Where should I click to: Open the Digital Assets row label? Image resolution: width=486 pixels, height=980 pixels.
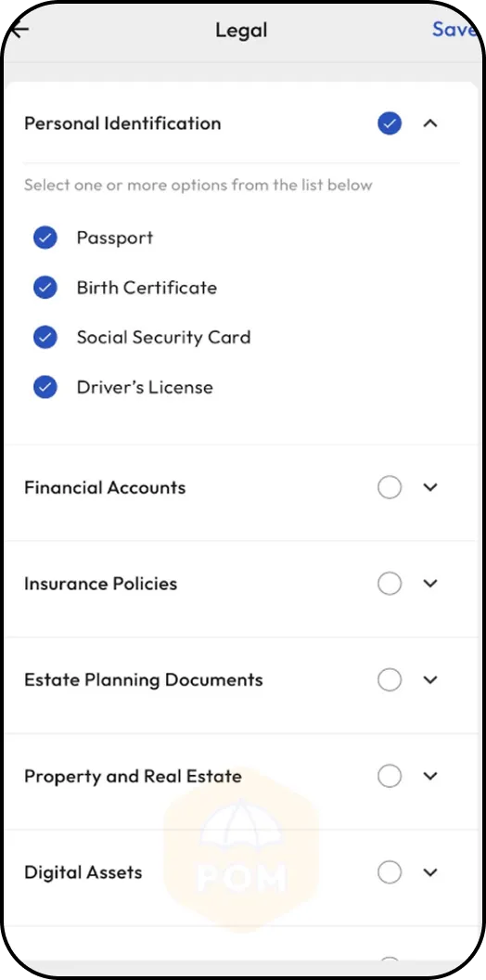83,872
